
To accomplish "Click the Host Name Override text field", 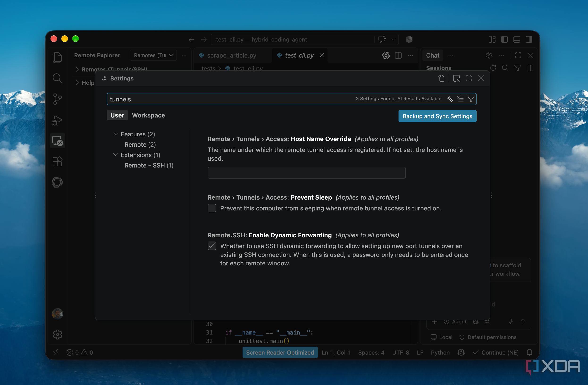I will coord(306,173).
